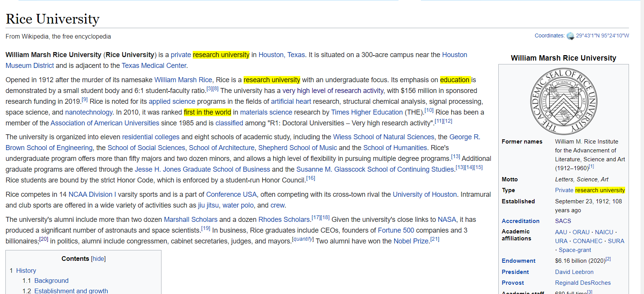Follow the Space-grant link
Screen dimensions: 644x294
click(x=575, y=250)
